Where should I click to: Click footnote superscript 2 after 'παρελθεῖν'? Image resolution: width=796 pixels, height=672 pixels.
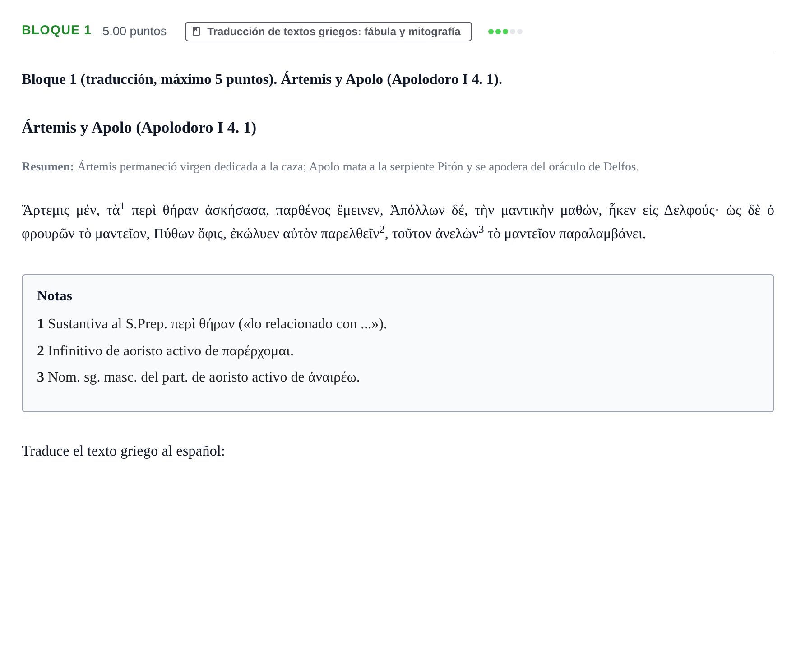[382, 230]
